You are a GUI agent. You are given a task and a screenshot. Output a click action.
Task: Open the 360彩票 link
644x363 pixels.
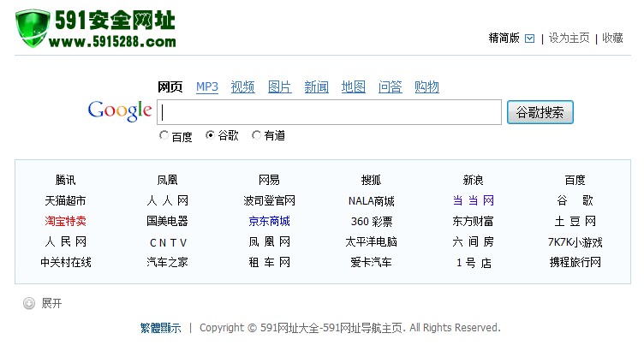click(371, 222)
